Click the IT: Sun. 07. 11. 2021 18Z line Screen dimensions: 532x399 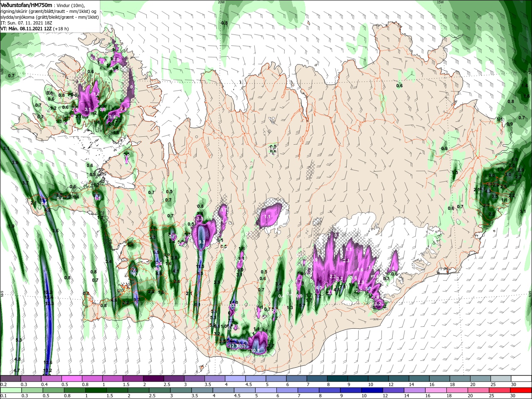[x=27, y=23]
